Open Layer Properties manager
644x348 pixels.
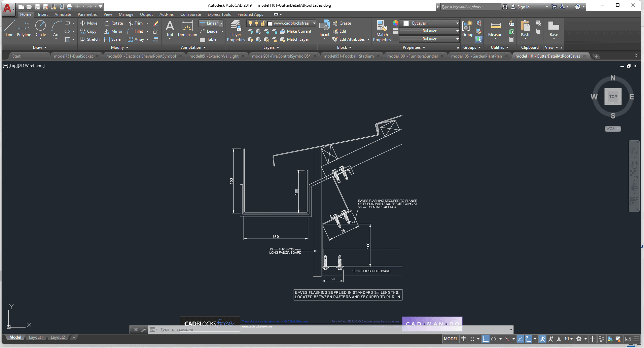236,31
